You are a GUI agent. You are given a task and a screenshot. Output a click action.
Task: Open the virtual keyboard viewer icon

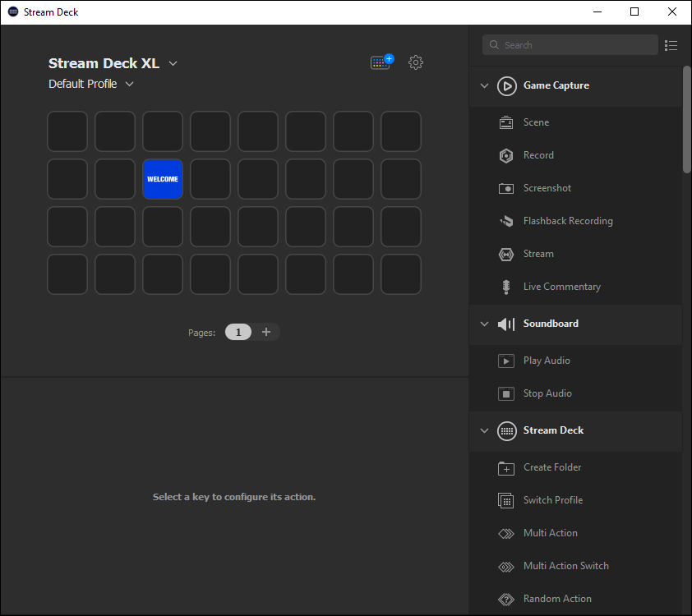pyautogui.click(x=379, y=62)
